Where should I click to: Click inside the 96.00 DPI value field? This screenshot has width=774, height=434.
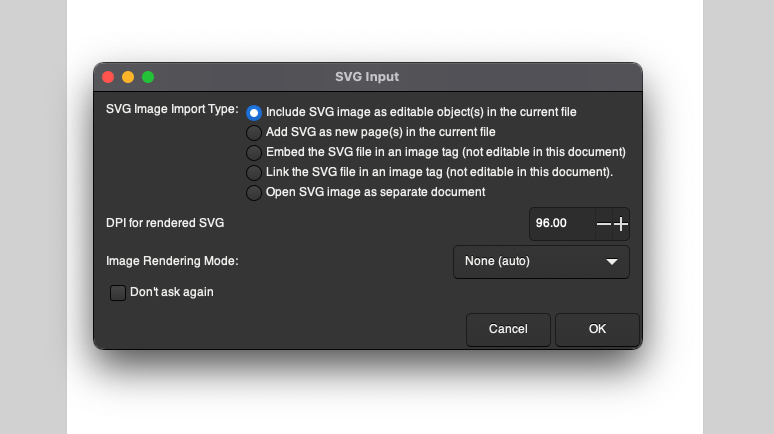[x=562, y=224]
